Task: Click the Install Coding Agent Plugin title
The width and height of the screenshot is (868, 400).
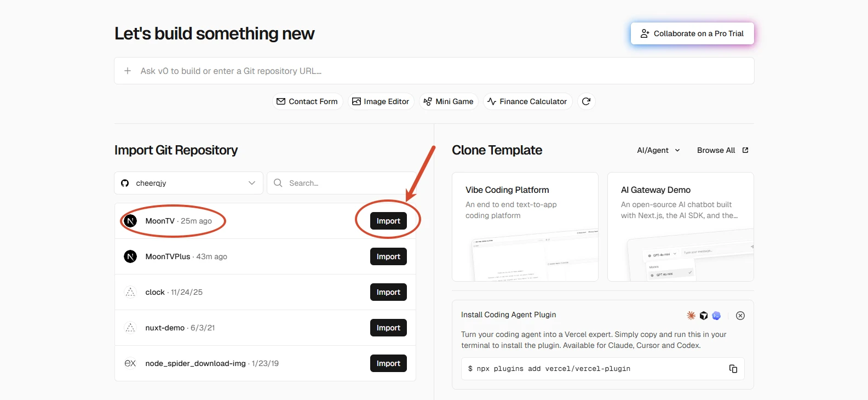Action: coord(508,315)
